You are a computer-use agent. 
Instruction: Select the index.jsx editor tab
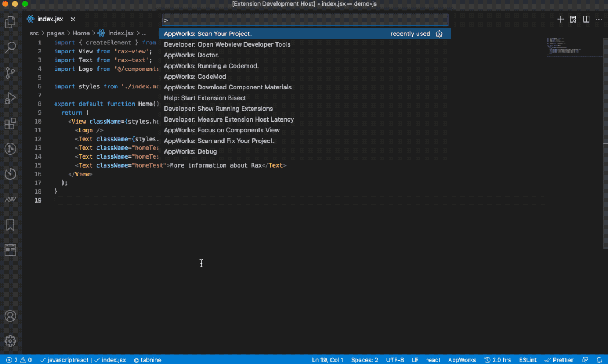(x=51, y=19)
